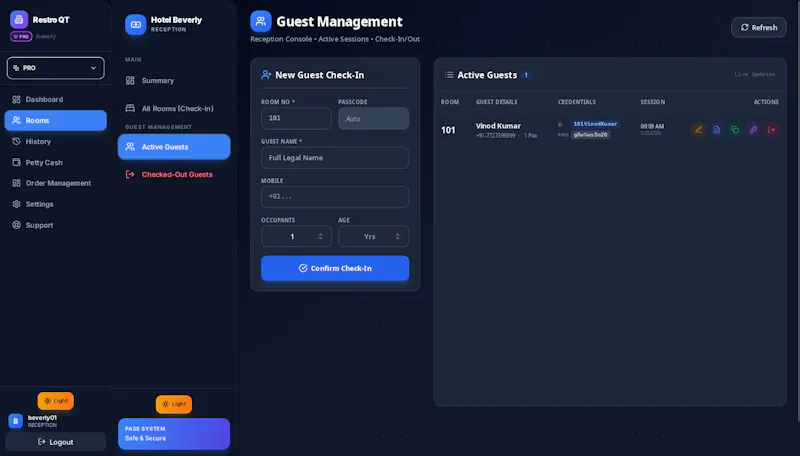The image size is (800, 456).
Task: Click the purple key icon for room 101
Action: pos(753,130)
